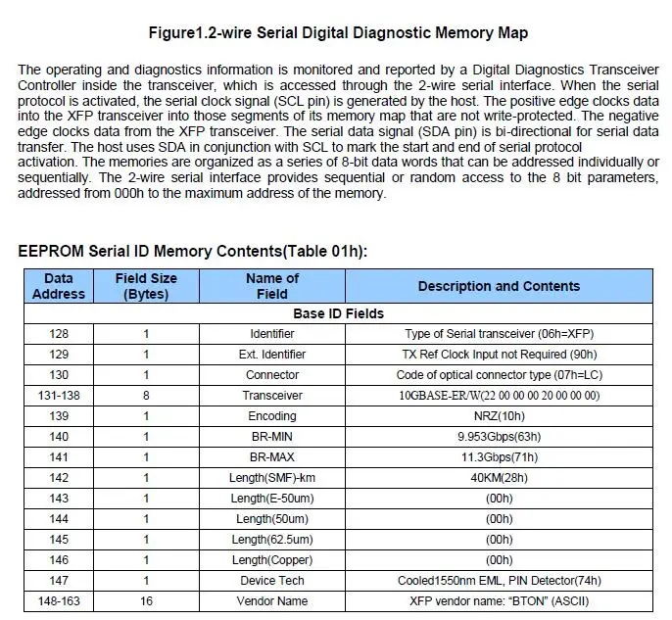Click the 'Name of Field' column header
This screenshot has height=620, width=672.
click(x=272, y=286)
